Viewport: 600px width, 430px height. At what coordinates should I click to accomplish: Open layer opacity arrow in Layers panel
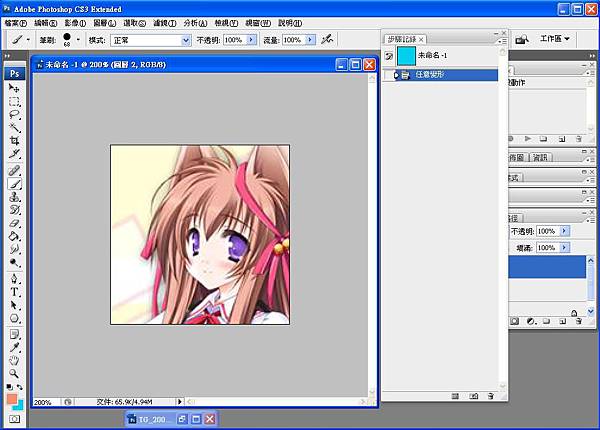[x=565, y=231]
